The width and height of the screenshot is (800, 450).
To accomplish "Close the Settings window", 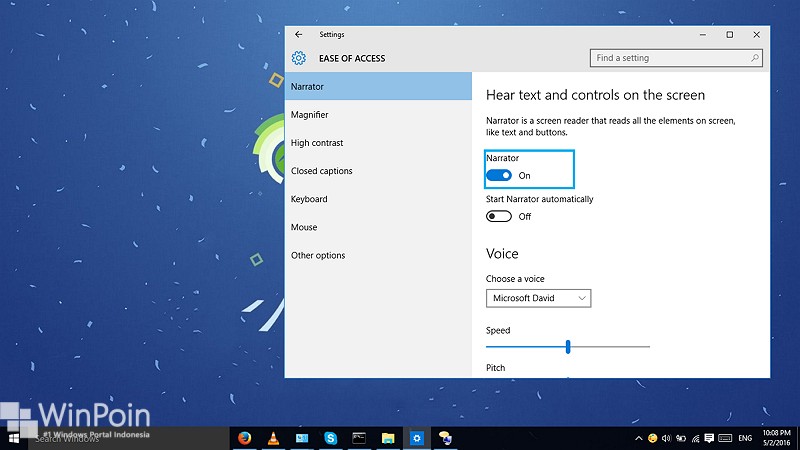I will [757, 35].
